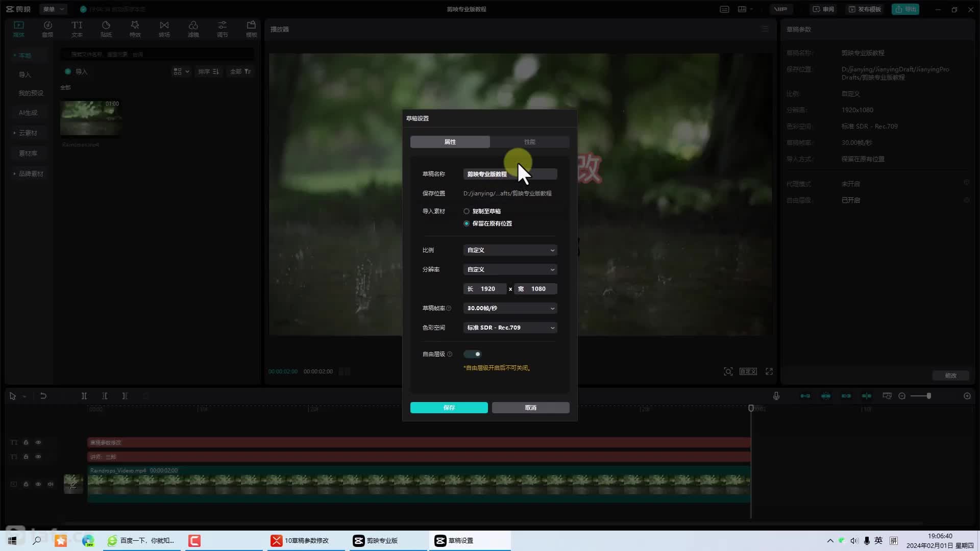Image resolution: width=980 pixels, height=551 pixels.
Task: Click the timeline zoom-to-fit circle icon
Action: coord(967,396)
